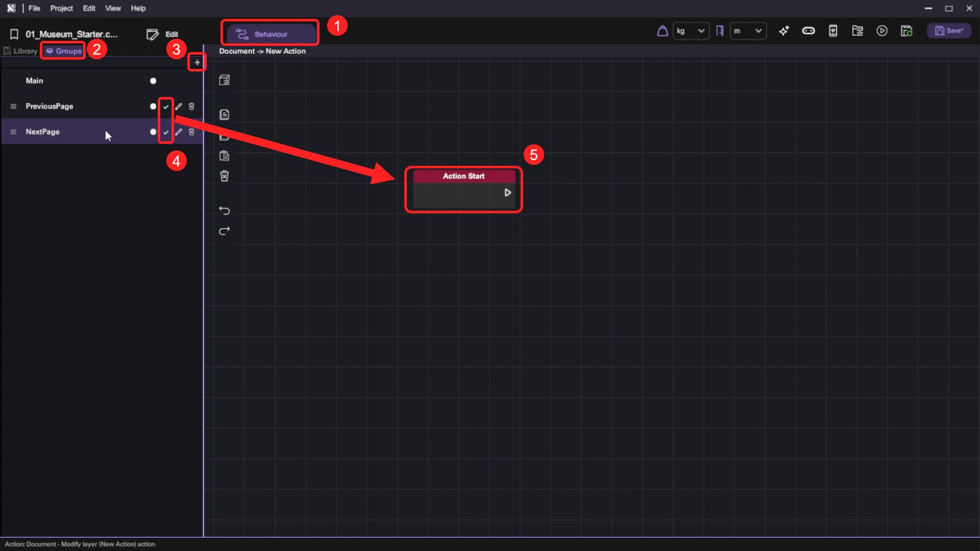
Task: Click the redo arrow in canvas toolbar
Action: 224,231
